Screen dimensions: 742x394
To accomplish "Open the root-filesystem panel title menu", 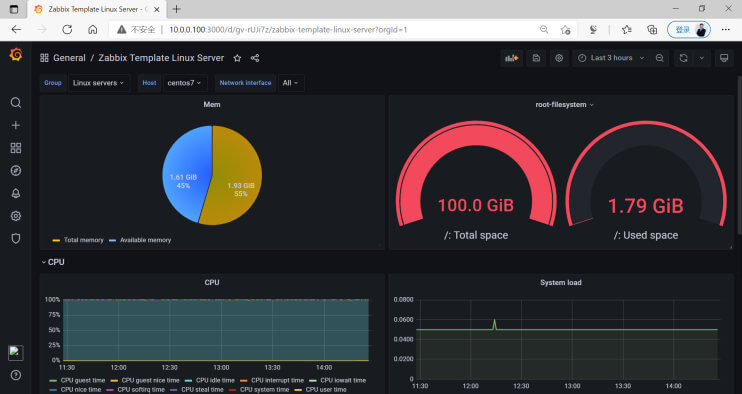I will click(564, 105).
